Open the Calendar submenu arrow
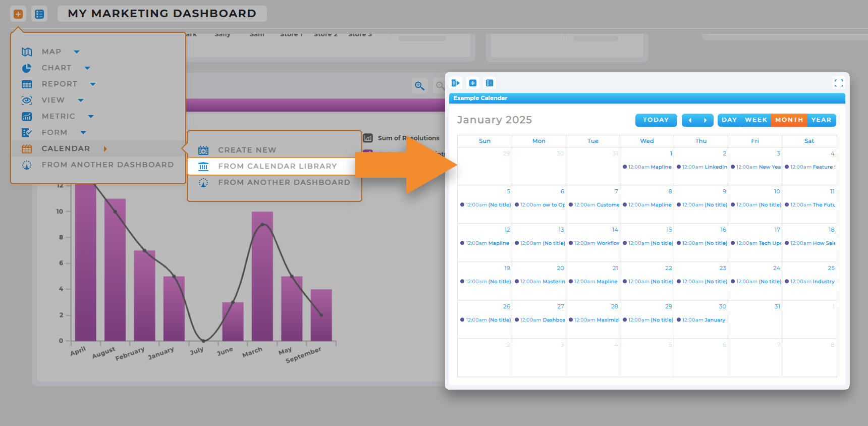 tap(105, 149)
